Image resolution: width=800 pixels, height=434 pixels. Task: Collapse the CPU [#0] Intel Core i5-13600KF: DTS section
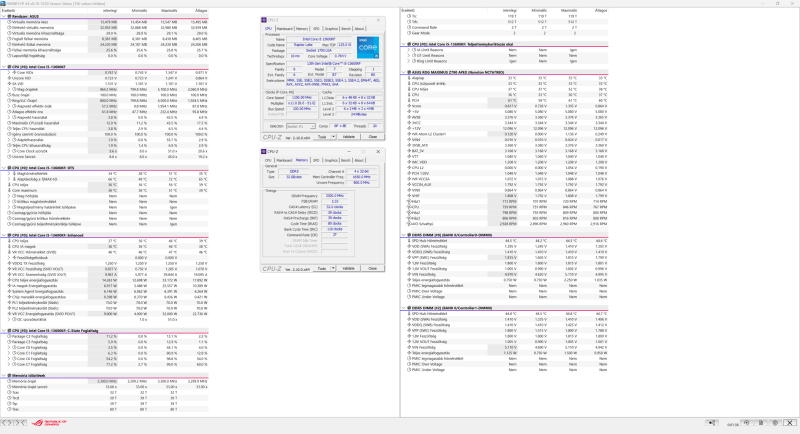pos(4,168)
